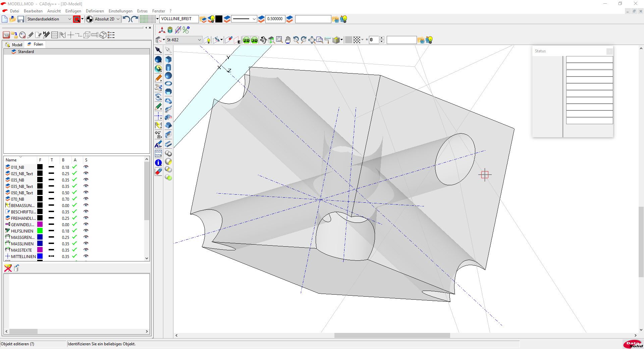
Task: Sort layers by Name column header
Action: pyautogui.click(x=11, y=160)
